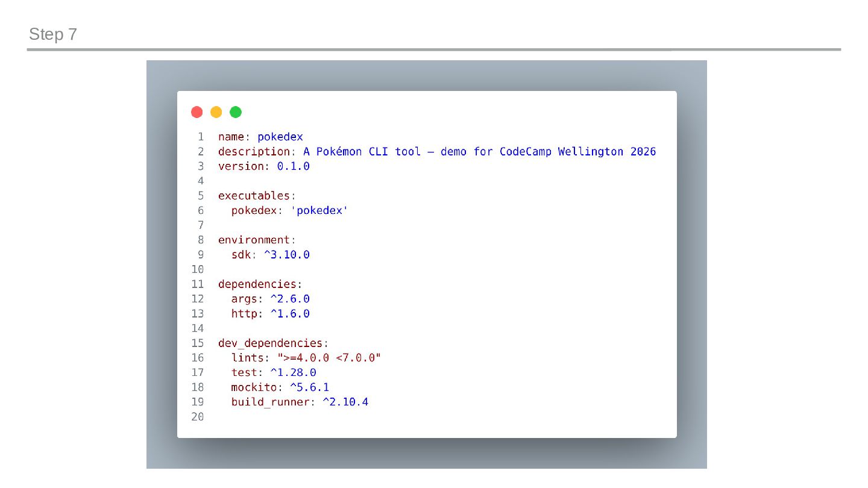The height and width of the screenshot is (488, 868).
Task: Click the 'mockito' key
Action: tap(254, 387)
